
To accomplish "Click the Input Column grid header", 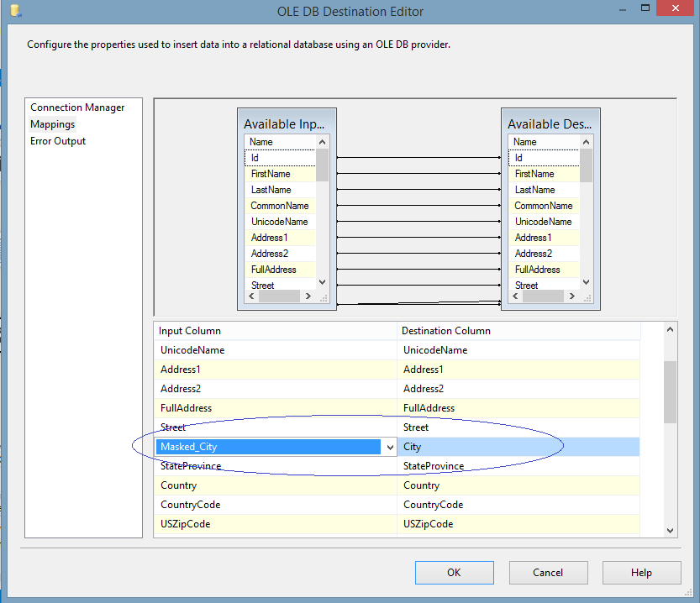I will click(x=276, y=331).
